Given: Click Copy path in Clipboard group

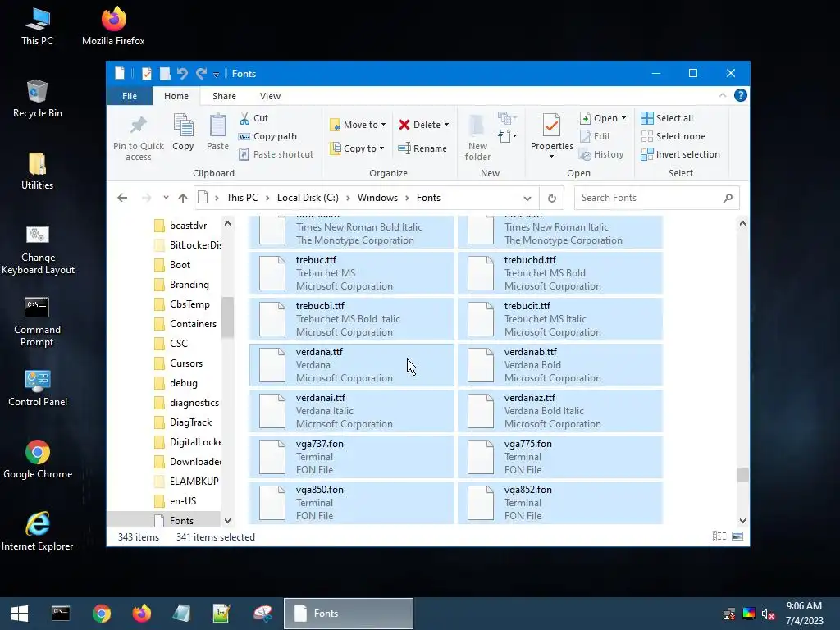Looking at the screenshot, I should point(267,136).
